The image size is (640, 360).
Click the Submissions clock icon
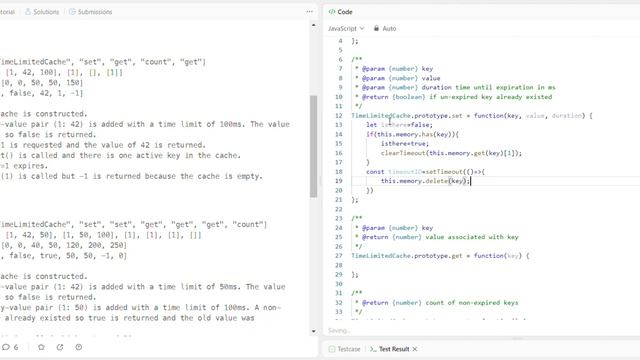coord(72,12)
